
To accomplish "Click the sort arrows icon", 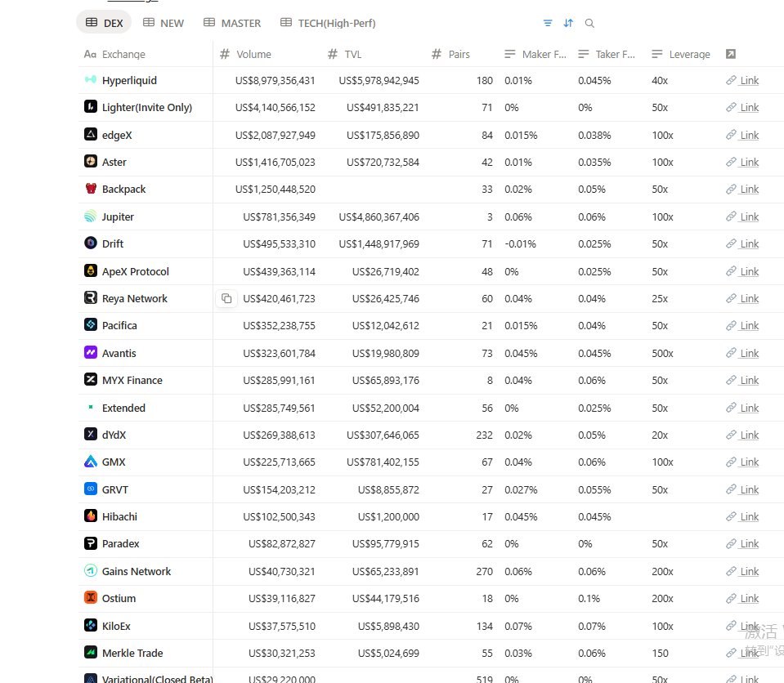I will coord(568,23).
